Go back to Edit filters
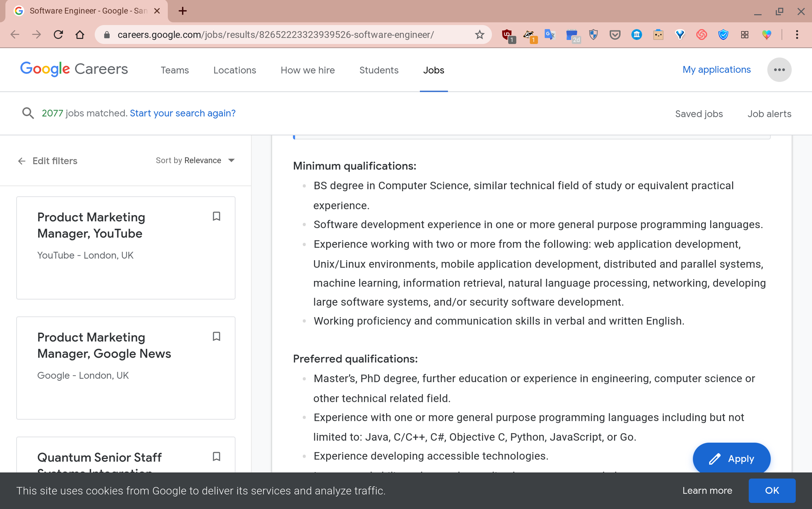812x509 pixels. coord(47,161)
